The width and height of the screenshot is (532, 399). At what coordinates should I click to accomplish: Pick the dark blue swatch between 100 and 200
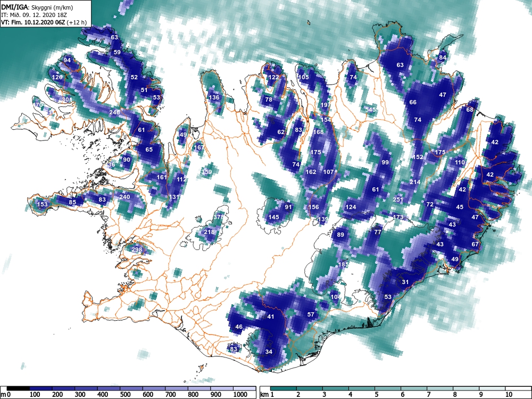[41, 388]
